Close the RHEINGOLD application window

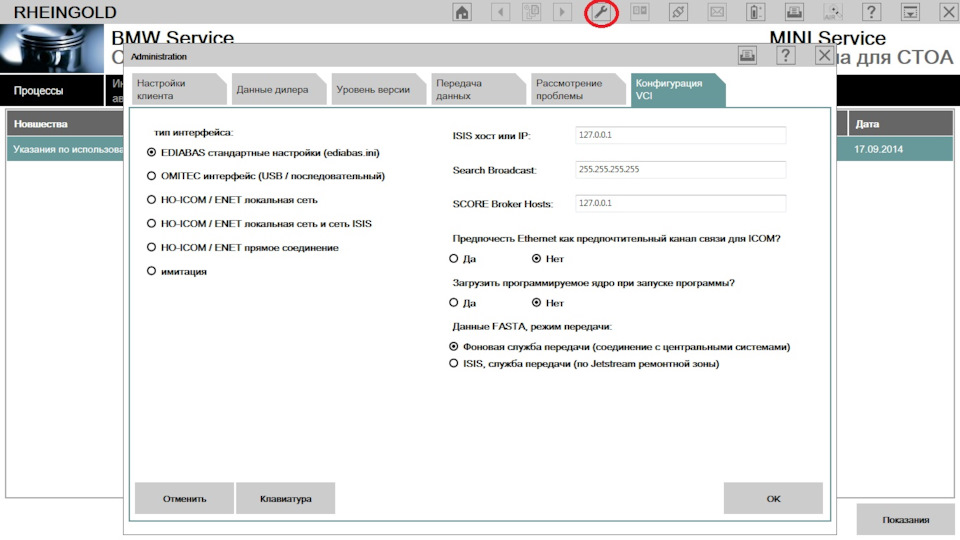pyautogui.click(x=948, y=12)
